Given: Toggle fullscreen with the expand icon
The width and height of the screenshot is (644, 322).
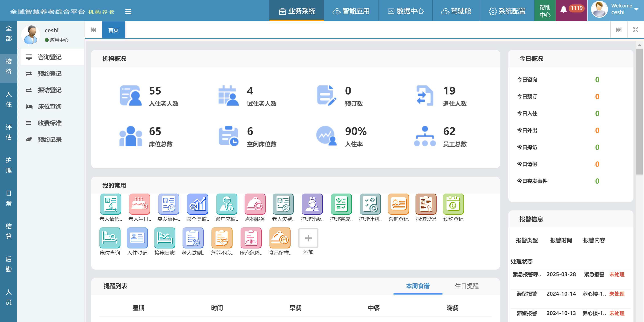Looking at the screenshot, I should [636, 30].
